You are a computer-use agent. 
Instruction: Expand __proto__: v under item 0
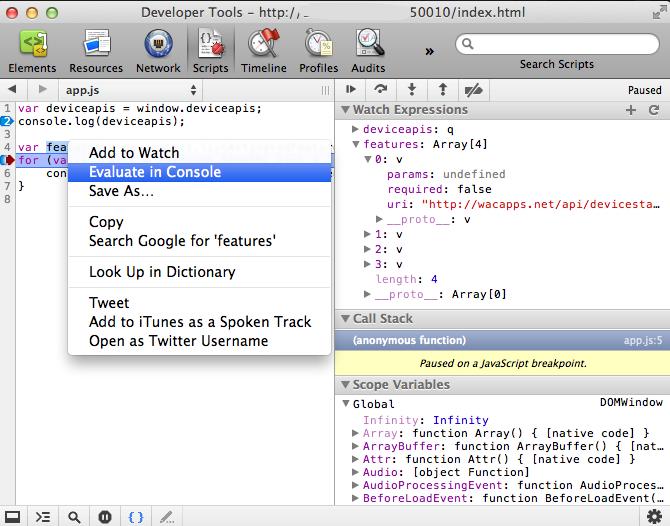coord(379,219)
